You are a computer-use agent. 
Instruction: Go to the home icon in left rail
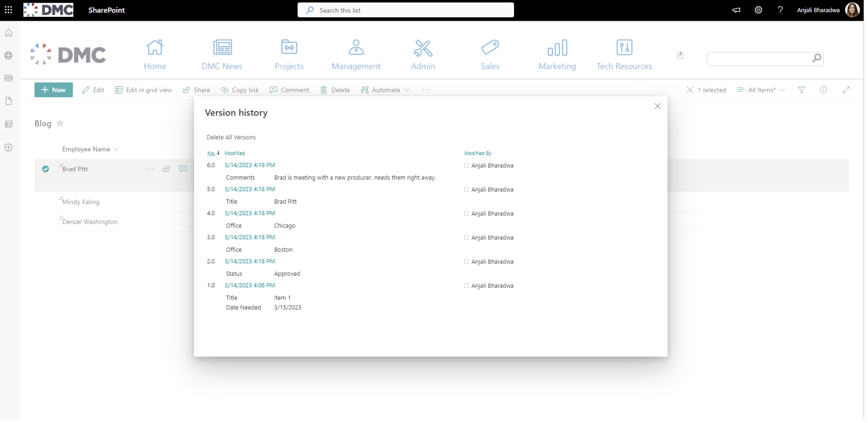[x=8, y=33]
